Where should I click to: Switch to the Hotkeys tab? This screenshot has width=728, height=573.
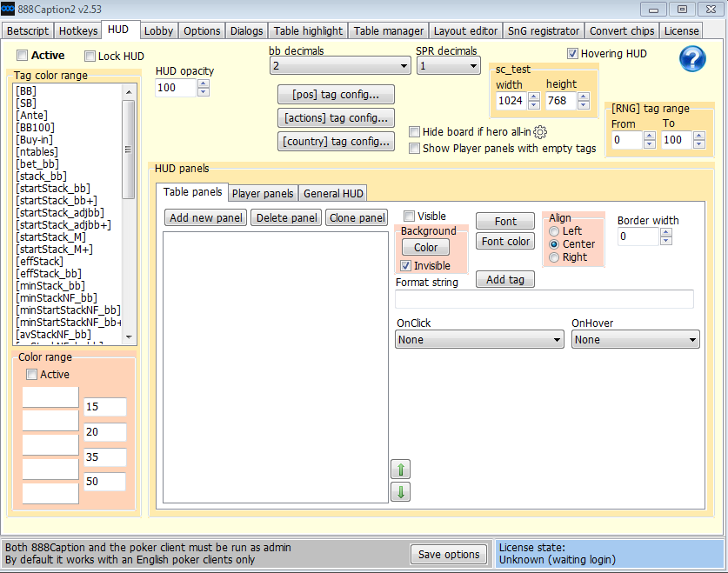[78, 31]
